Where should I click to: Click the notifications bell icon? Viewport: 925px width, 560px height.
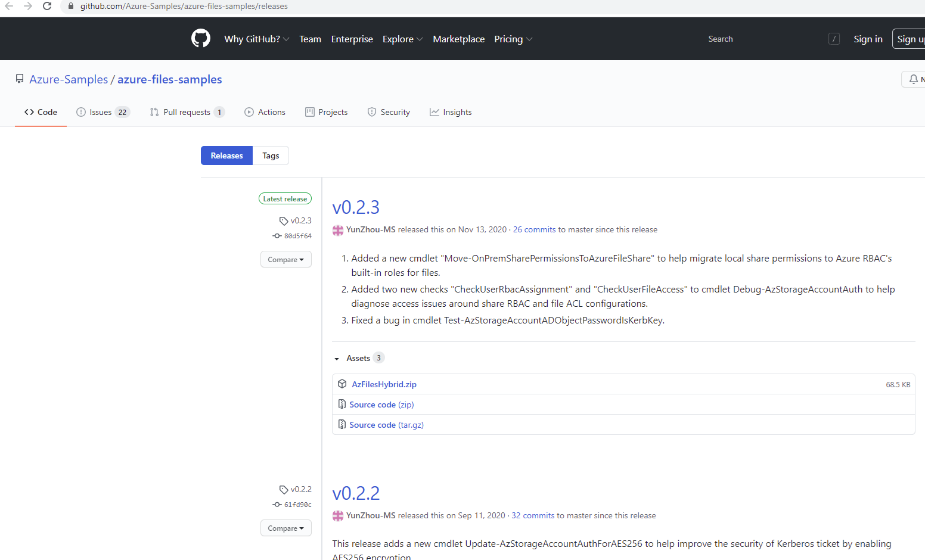coord(913,79)
